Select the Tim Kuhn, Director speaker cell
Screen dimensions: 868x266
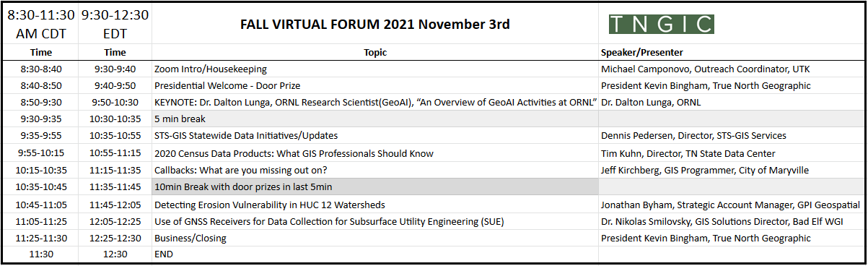coord(732,153)
